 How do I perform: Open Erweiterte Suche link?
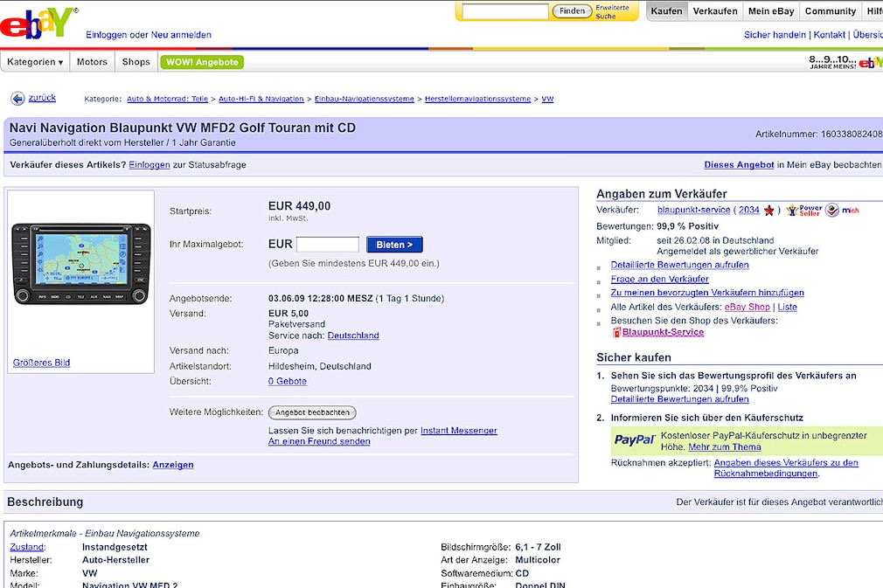point(612,12)
